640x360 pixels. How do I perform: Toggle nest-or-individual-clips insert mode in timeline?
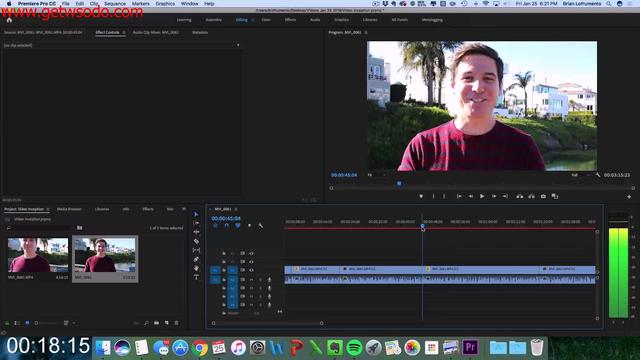point(216,225)
